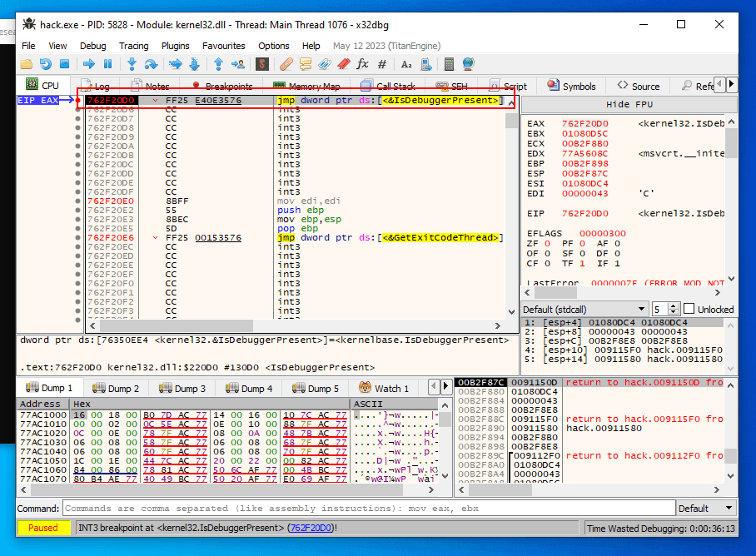Screen dimensions: 756x556
Task: Toggle the Unlocked checkbox
Action: [x=689, y=308]
